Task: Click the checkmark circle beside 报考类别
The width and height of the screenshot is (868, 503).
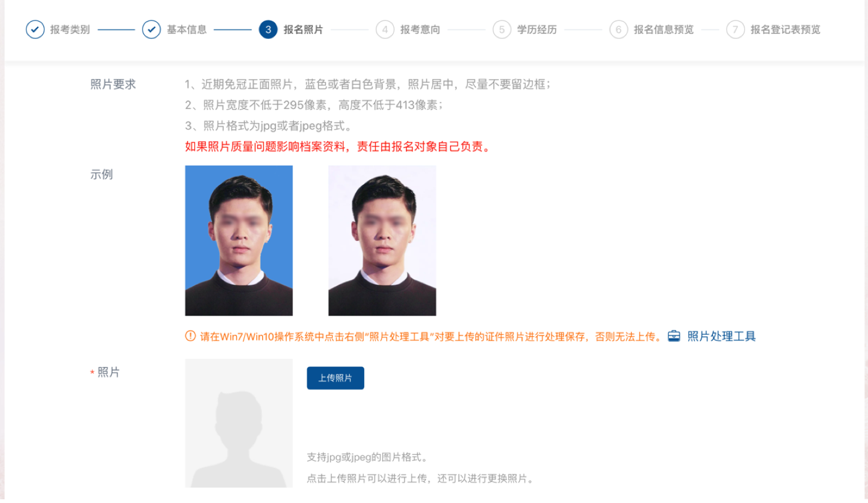Action: [35, 30]
